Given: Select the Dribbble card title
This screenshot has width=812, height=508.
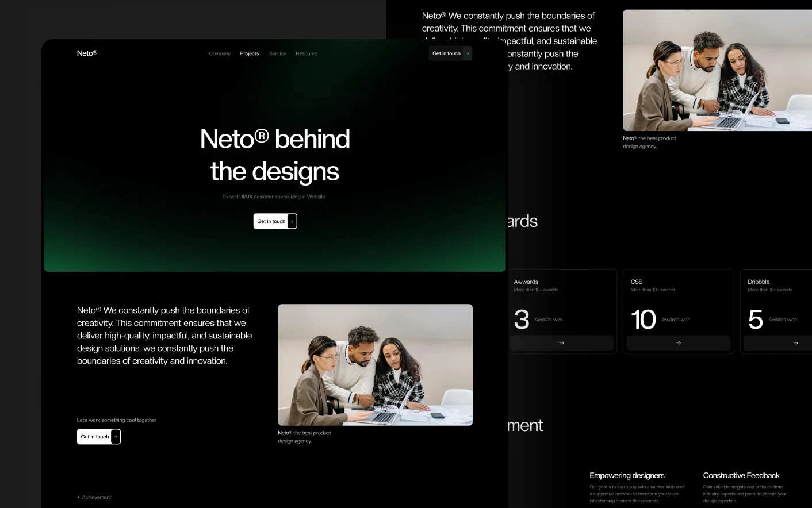Looking at the screenshot, I should tap(759, 282).
